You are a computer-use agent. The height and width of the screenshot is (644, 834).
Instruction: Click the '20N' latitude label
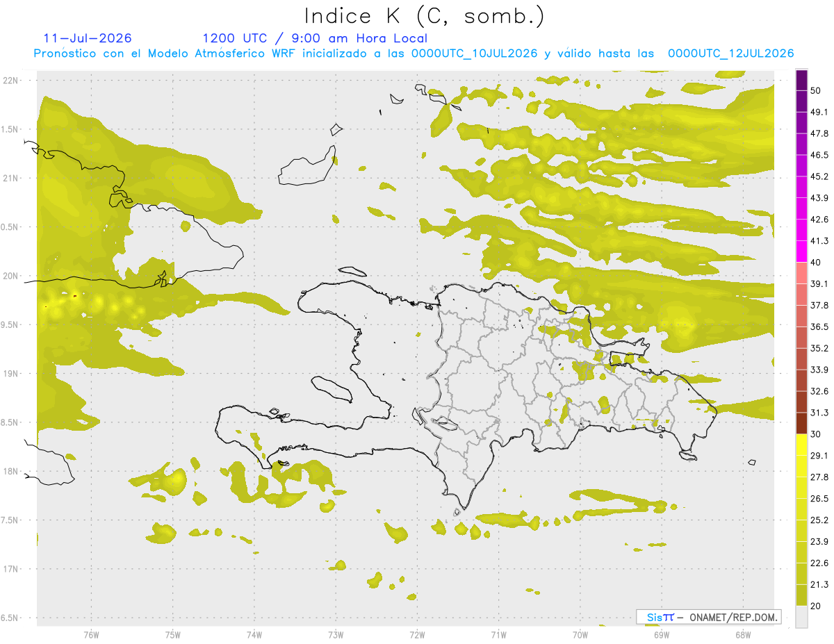11,276
